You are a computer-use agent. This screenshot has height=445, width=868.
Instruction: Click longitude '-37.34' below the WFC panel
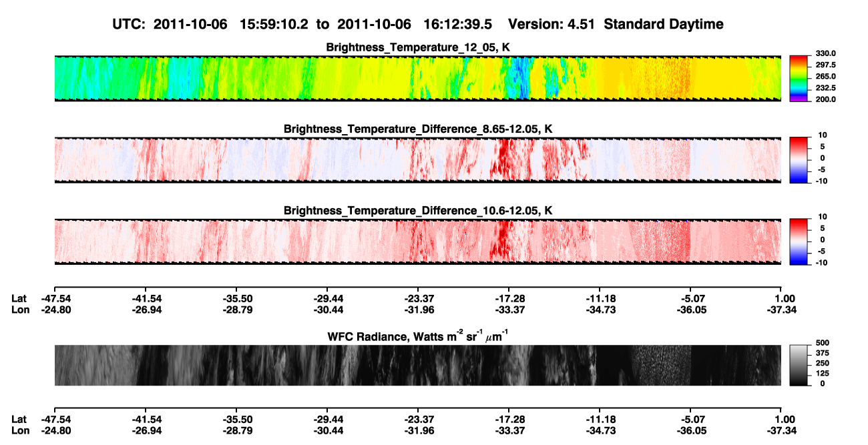pyautogui.click(x=781, y=430)
